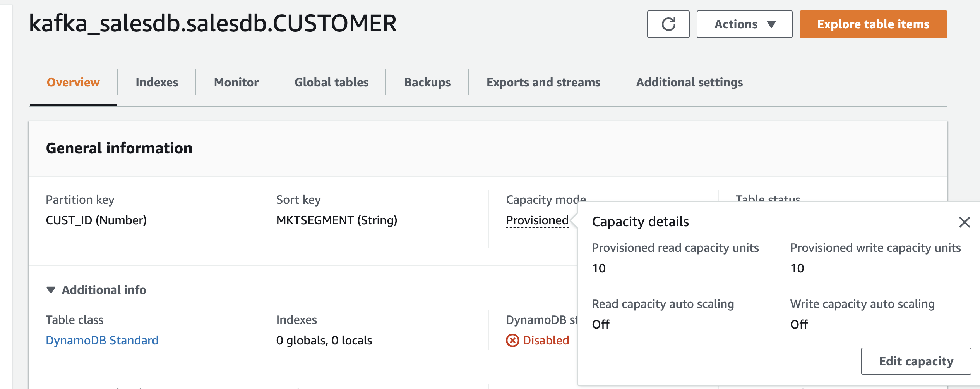
Task: Click the Provisioned capacity mode link
Action: tap(537, 220)
